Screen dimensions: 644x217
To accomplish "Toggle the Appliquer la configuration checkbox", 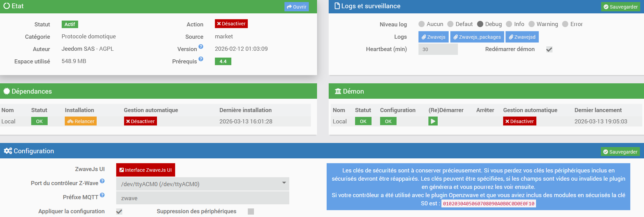I will click(119, 212).
